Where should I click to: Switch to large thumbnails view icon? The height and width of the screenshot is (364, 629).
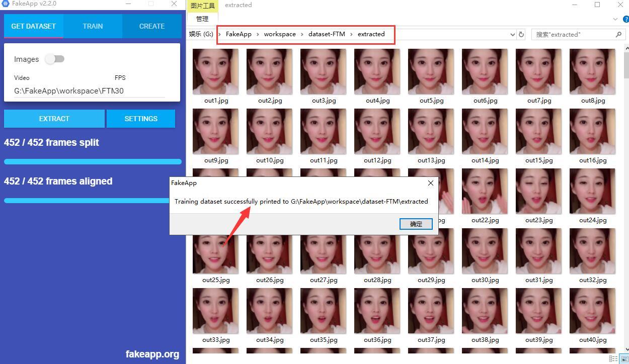point(624,359)
